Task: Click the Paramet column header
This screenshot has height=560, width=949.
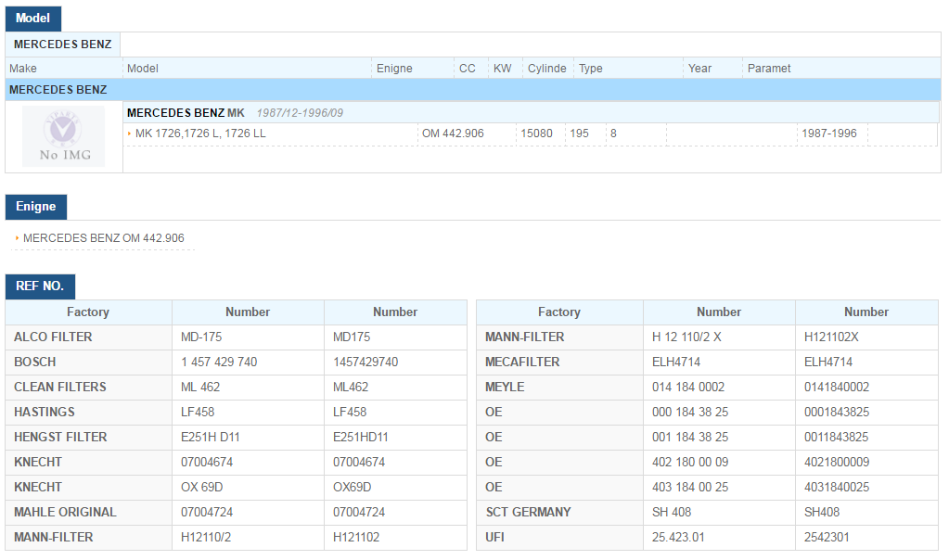Action: 769,69
